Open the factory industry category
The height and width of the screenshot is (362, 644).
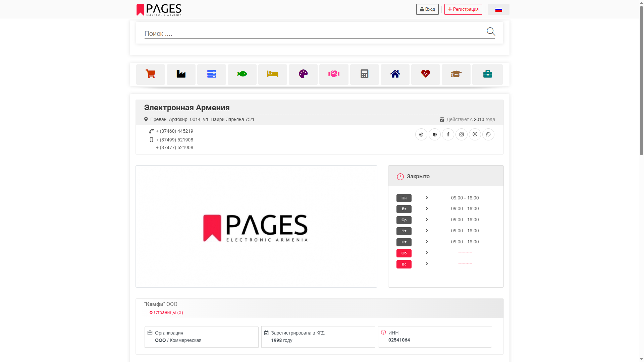click(181, 74)
